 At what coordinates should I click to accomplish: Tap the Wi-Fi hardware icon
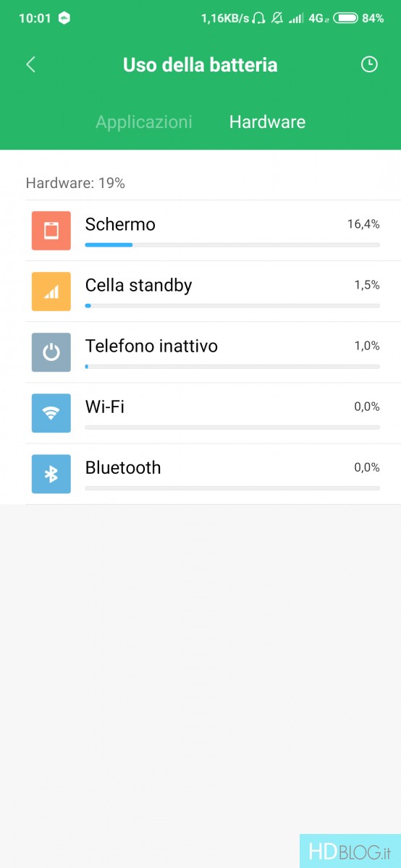(x=51, y=413)
